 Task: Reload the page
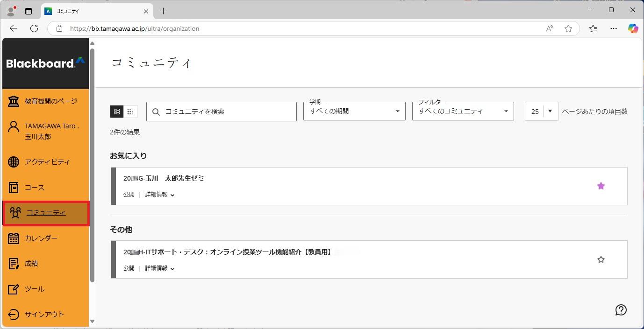coord(34,28)
